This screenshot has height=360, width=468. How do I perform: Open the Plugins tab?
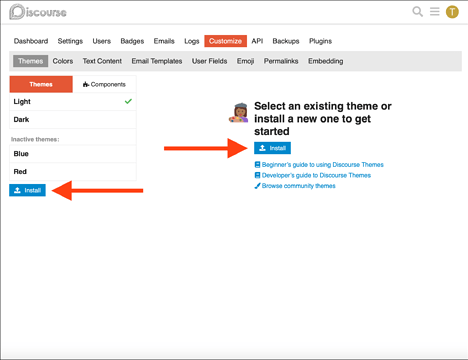320,41
